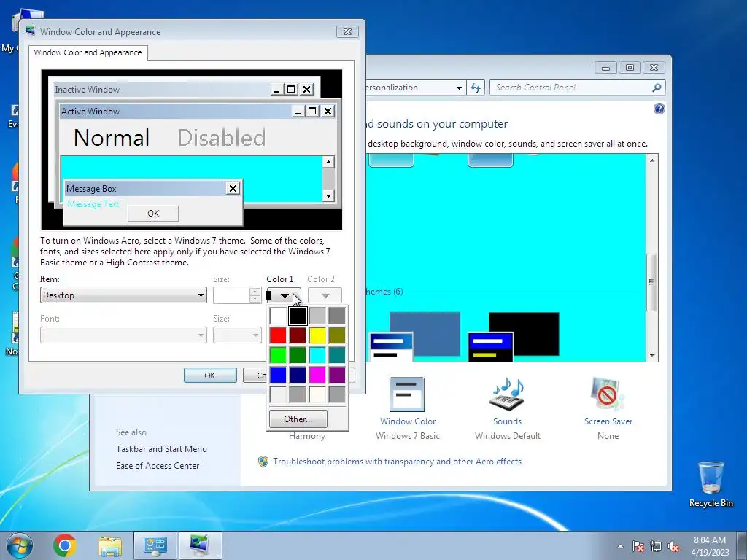Viewport: 747px width, 560px height.
Task: Click the Search Control Panel field
Action: pyautogui.click(x=572, y=87)
